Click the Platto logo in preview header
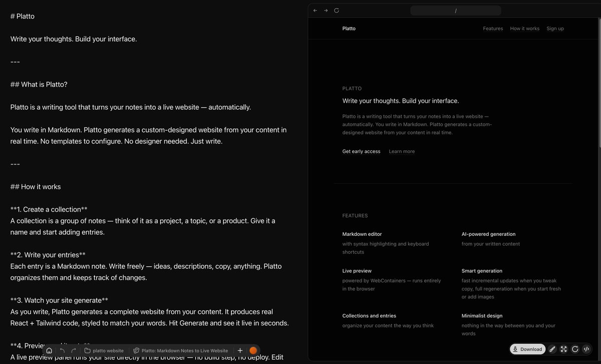The width and height of the screenshot is (601, 364). (x=349, y=29)
